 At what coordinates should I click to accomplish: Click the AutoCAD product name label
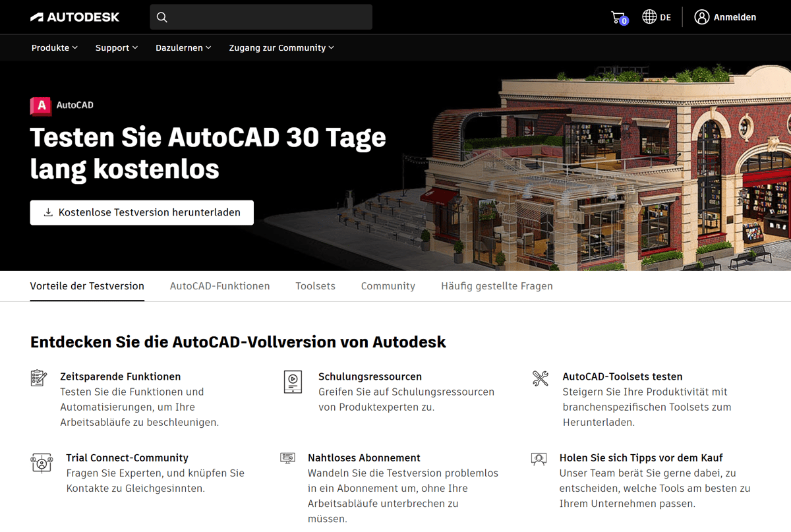click(x=75, y=105)
